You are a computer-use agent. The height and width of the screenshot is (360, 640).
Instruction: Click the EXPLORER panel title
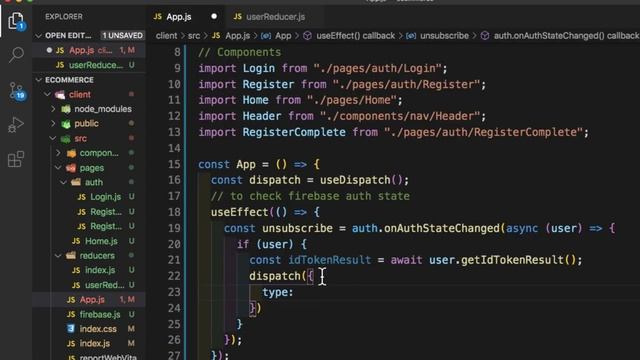click(x=64, y=17)
